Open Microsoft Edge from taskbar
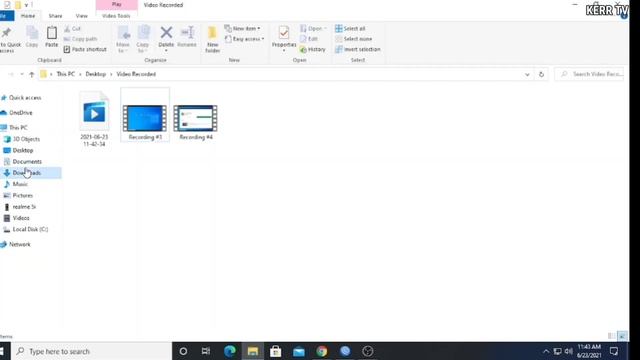The width and height of the screenshot is (640, 360). (230, 351)
